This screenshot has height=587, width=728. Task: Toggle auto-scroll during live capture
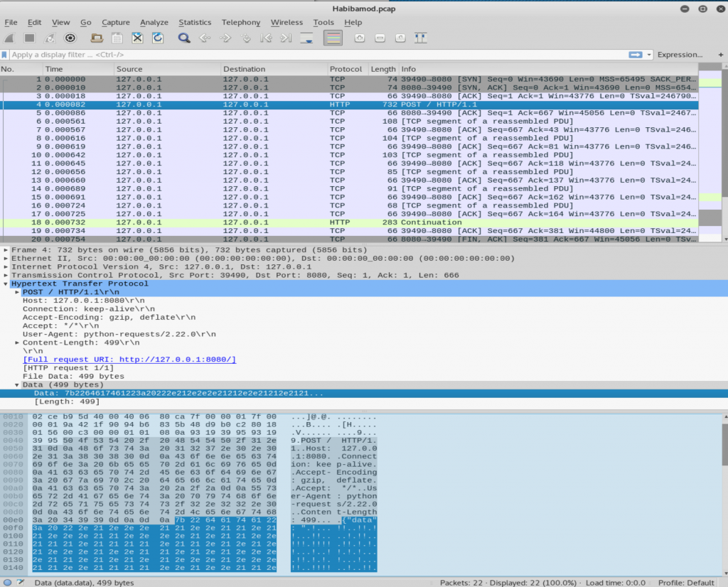(306, 38)
